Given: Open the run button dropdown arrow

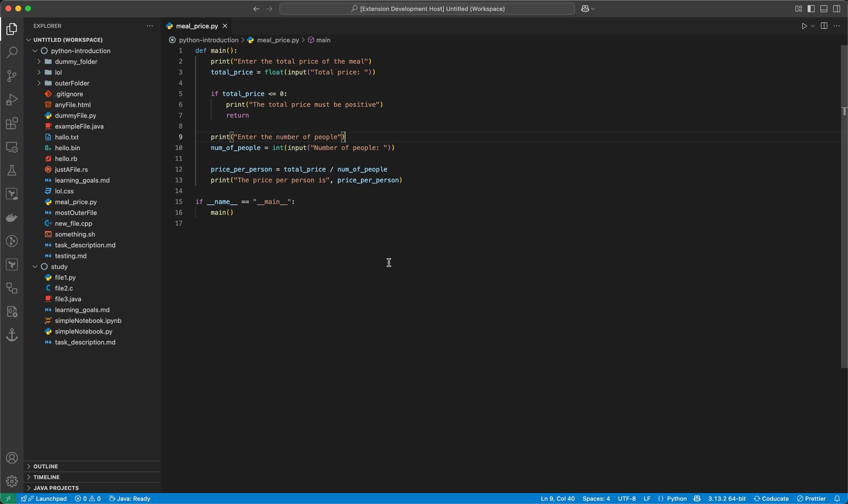Looking at the screenshot, I should 812,26.
